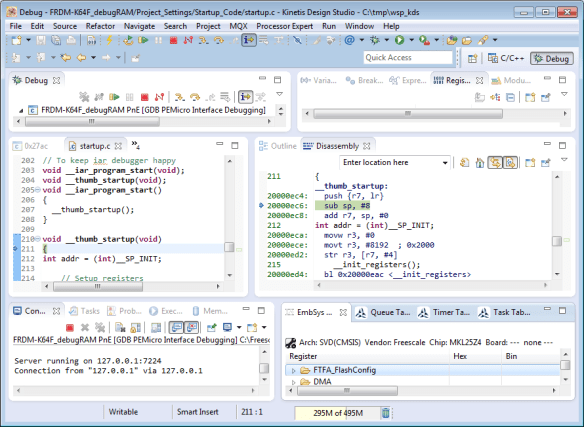Switch to the Memory view tab

coord(210,311)
